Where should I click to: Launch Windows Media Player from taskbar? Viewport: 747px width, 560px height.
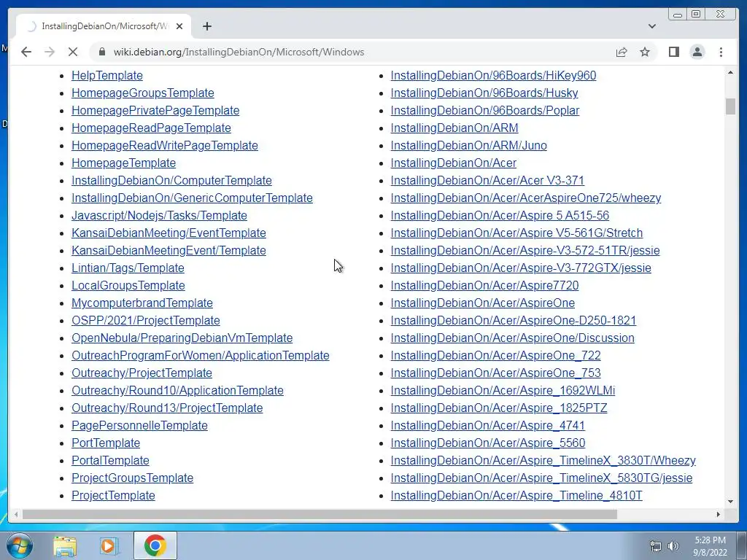point(109,545)
